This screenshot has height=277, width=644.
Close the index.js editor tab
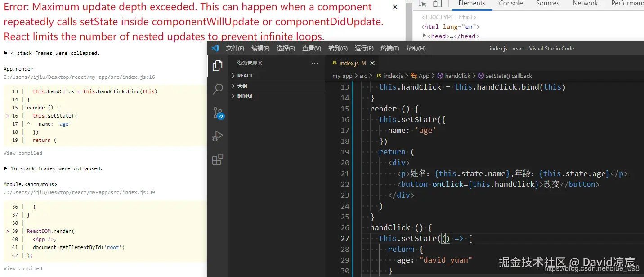372,63
